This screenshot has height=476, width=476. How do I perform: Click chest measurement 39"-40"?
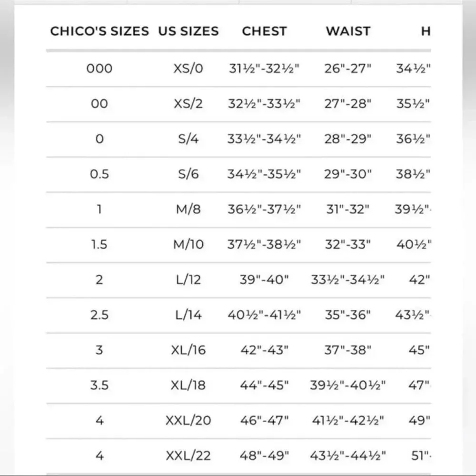(264, 280)
